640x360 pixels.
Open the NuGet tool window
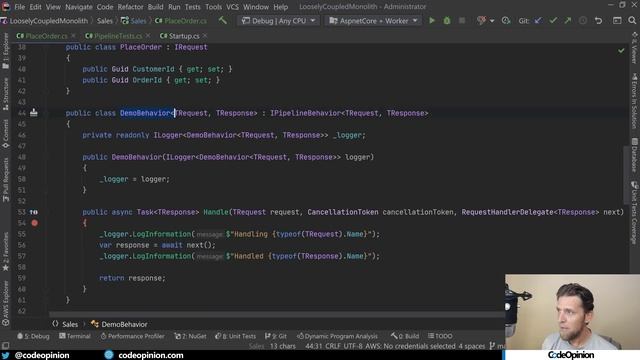[191, 336]
